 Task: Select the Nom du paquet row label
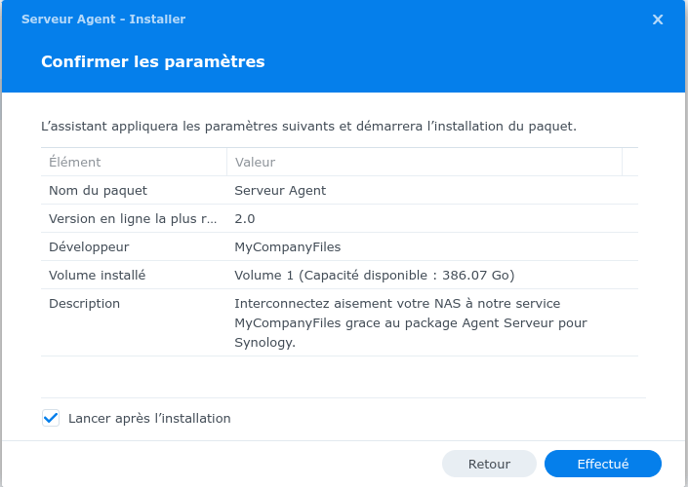pyautogui.click(x=98, y=190)
